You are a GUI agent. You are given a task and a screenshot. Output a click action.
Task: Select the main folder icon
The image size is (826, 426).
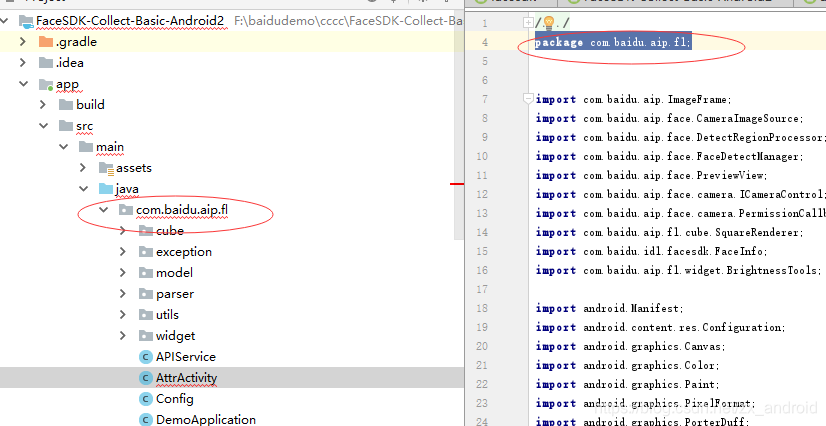[86, 146]
